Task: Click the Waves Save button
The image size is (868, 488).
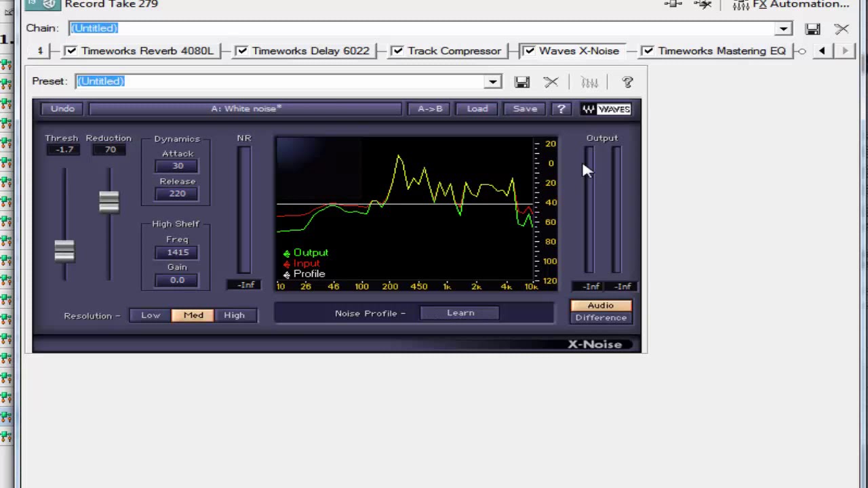Action: click(525, 108)
